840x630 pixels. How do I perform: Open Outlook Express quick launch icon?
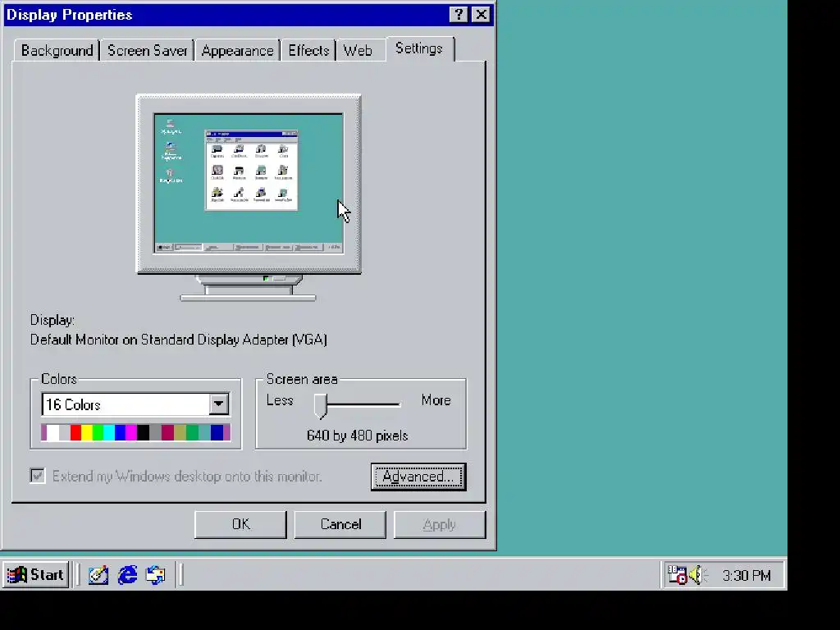(156, 575)
